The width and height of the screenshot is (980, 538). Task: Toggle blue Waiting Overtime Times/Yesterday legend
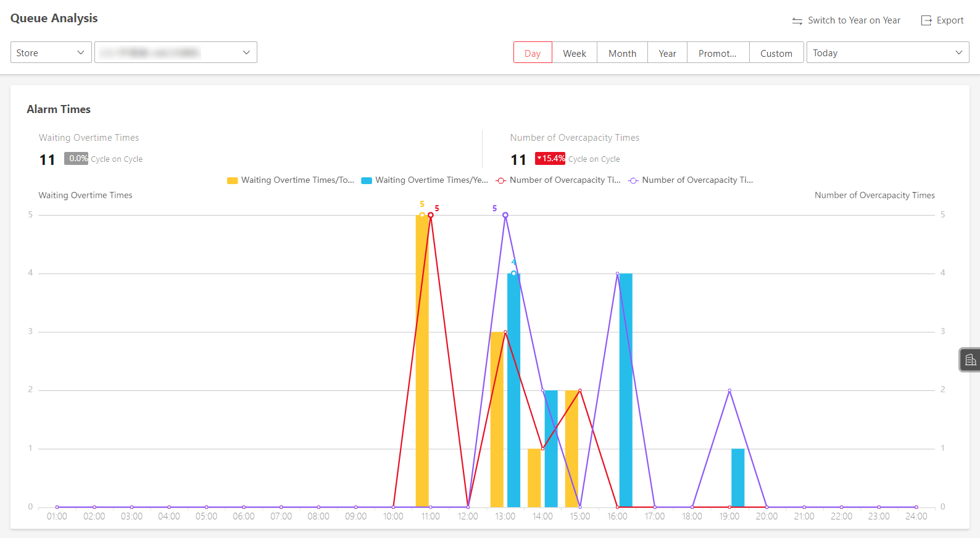pos(425,180)
